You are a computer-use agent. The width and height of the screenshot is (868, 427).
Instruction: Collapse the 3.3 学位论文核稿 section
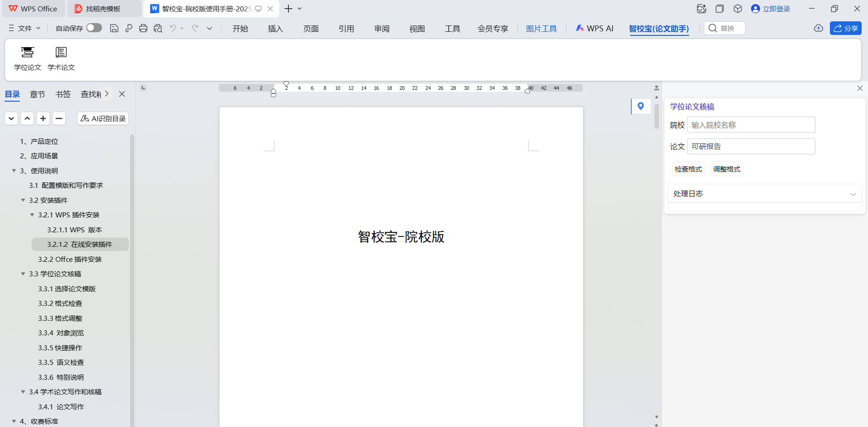pos(23,274)
